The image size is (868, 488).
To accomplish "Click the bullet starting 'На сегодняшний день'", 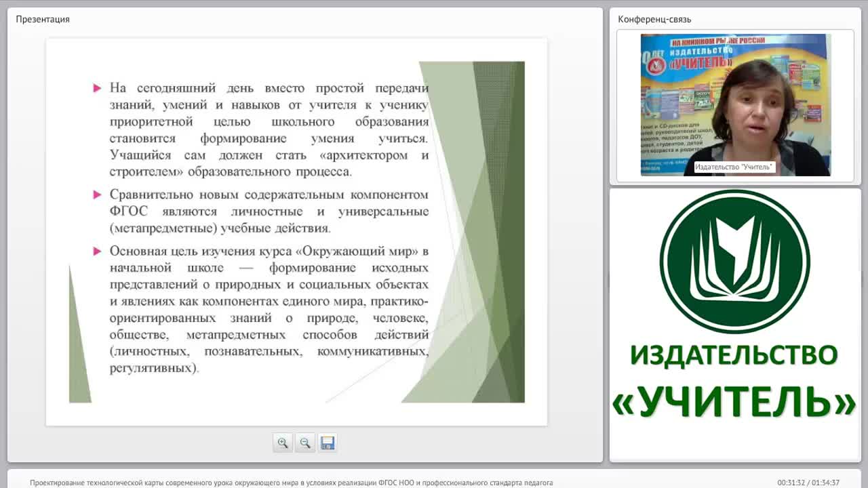I will coord(269,130).
